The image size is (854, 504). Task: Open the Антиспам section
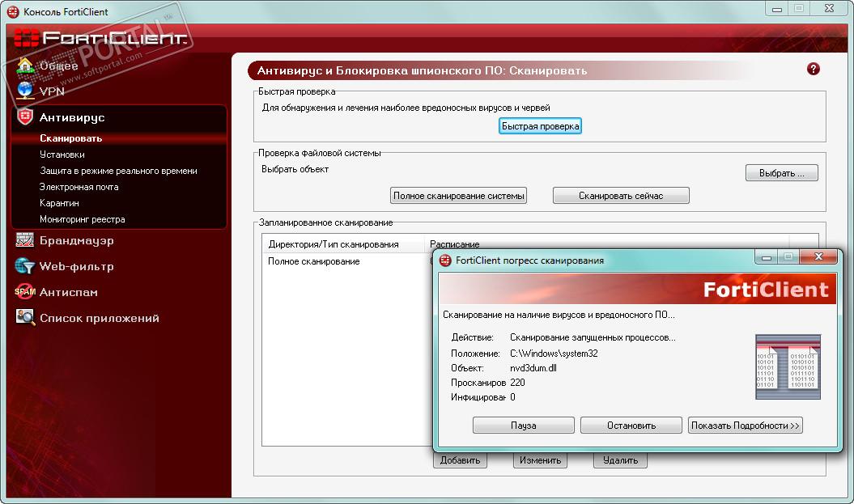(x=69, y=292)
